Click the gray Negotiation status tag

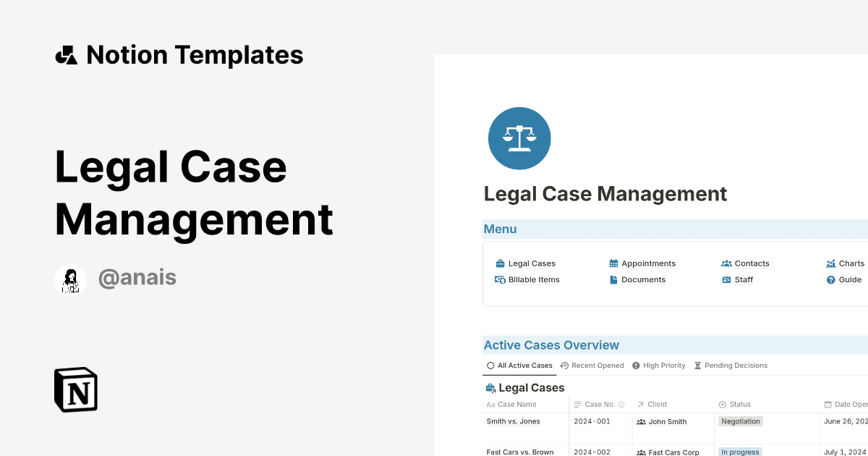click(x=740, y=421)
